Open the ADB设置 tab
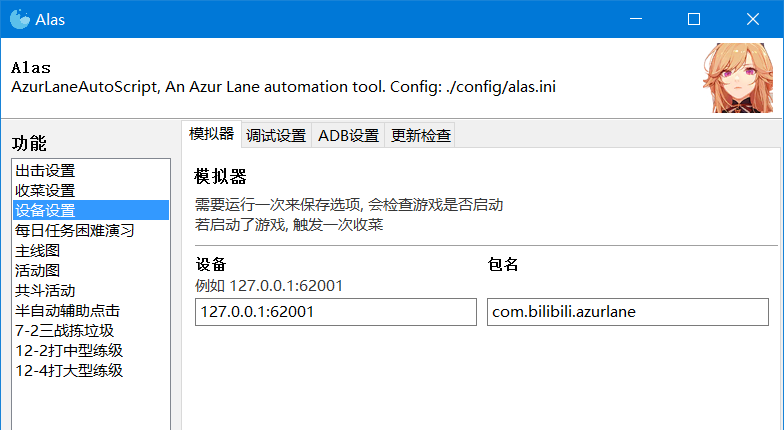784x430 pixels. [348, 136]
